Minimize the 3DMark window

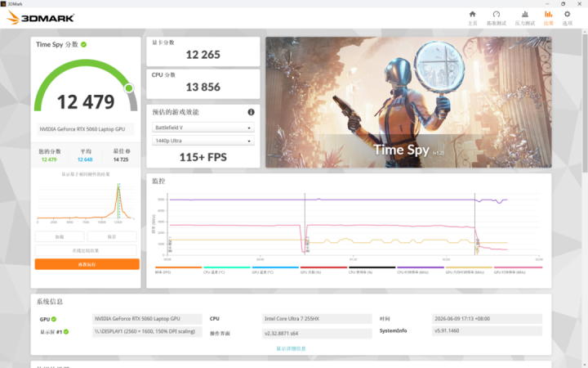click(x=548, y=4)
